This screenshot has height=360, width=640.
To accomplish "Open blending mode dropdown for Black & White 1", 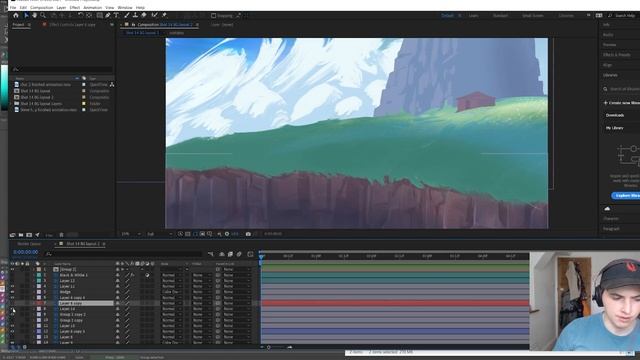I will click(x=171, y=275).
